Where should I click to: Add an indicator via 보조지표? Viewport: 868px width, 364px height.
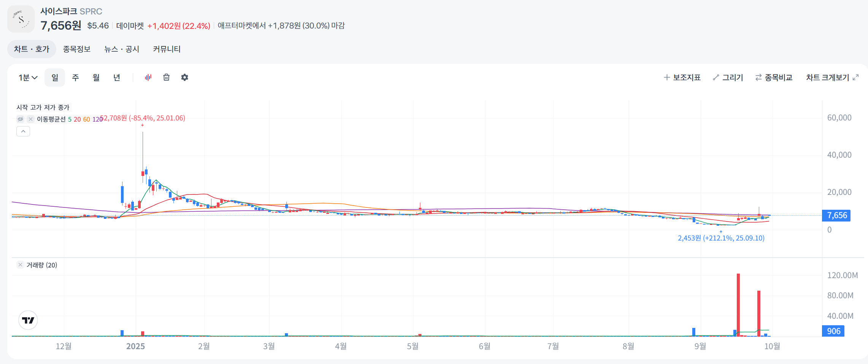682,78
